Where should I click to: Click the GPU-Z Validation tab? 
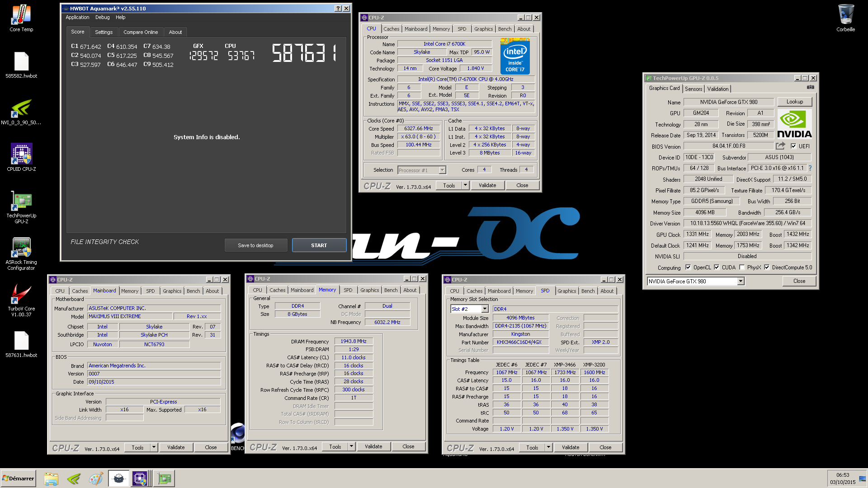click(x=717, y=89)
